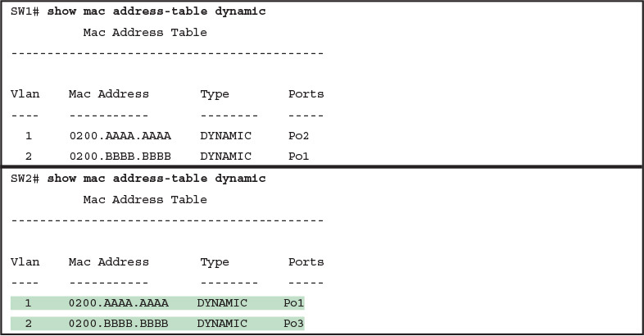Screen dimensions: 644x336
Task: Select highlighted MAC 0200.BBBB.BBBB on SW2
Action: tap(109, 324)
